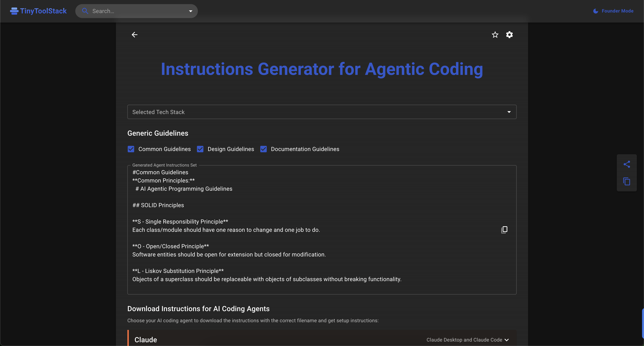This screenshot has width=644, height=346.
Task: Click the '#Common Guidelines' line
Action: [160, 172]
